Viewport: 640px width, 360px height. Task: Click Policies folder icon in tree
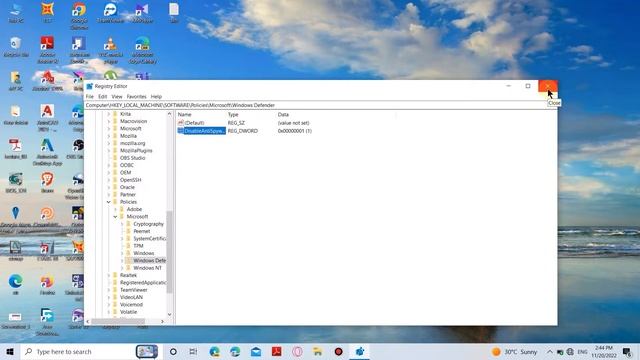tap(115, 202)
